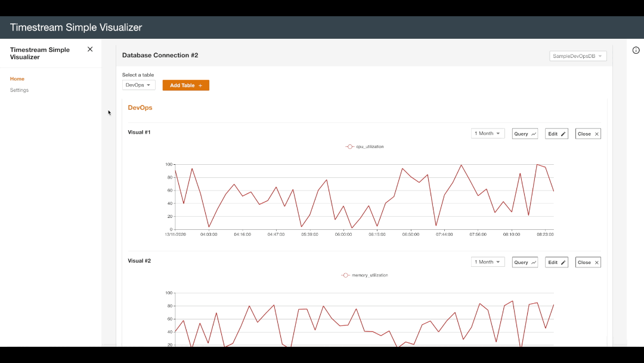Click the DevOps table heading
The width and height of the screenshot is (644, 363).
tap(140, 107)
